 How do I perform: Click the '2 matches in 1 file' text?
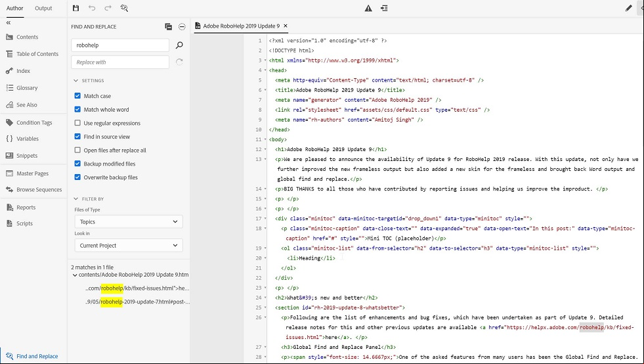tap(93, 267)
